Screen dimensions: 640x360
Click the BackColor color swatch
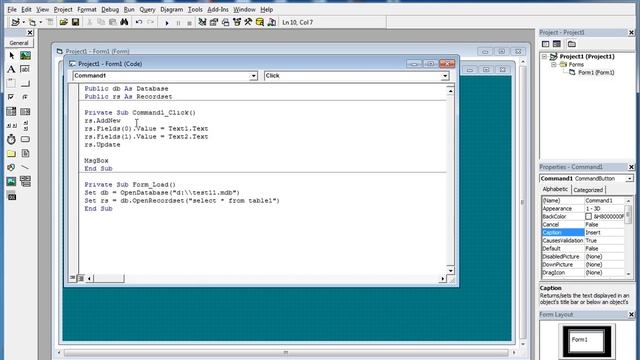point(588,216)
